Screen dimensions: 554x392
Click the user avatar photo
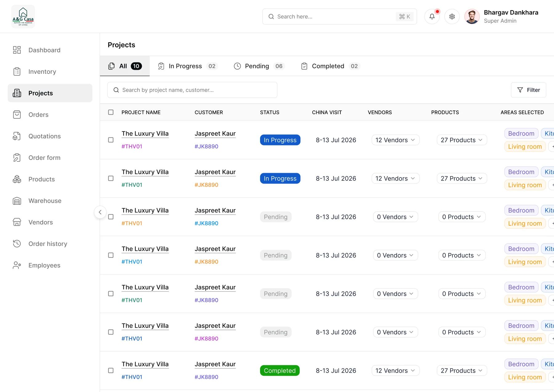[472, 17]
